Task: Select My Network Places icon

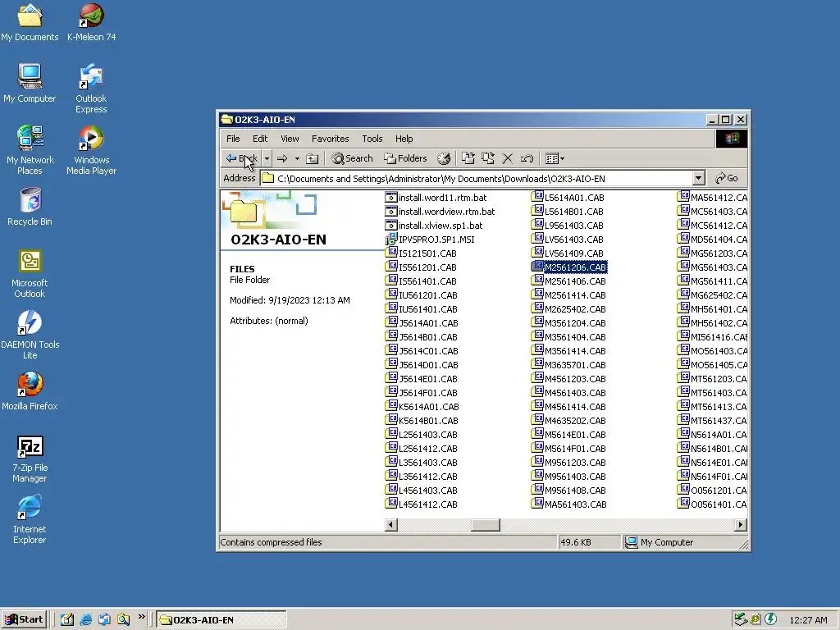Action: (x=30, y=151)
